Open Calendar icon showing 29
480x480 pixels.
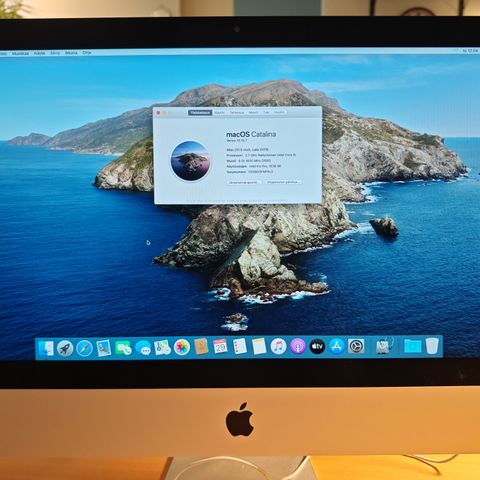click(x=220, y=346)
